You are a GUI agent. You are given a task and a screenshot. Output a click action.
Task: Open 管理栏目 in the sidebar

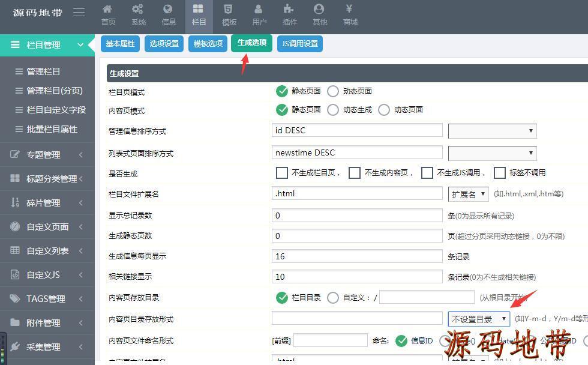click(x=43, y=71)
